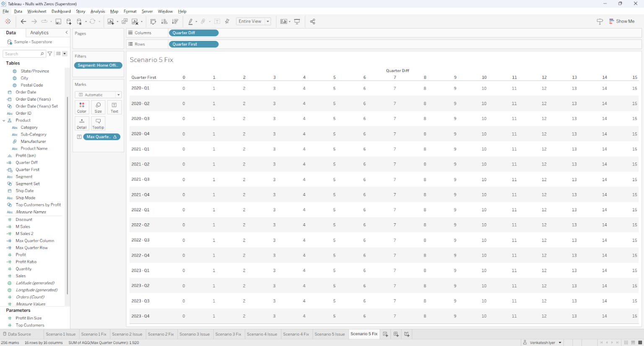Open Presentation mode from the toolbar
The width and height of the screenshot is (644, 346).
tap(297, 21)
